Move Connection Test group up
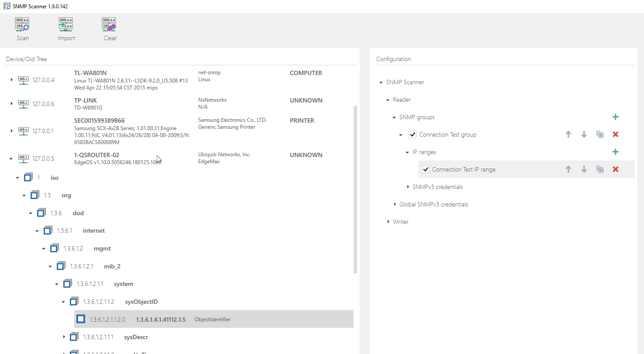Screen dimensions: 644x354 pos(568,134)
